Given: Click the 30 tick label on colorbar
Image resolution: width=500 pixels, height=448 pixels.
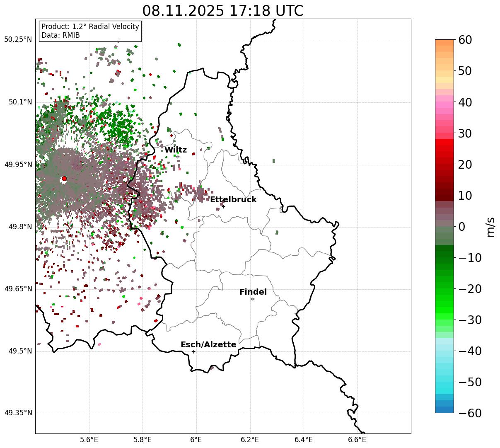Looking at the screenshot, I should tap(465, 133).
